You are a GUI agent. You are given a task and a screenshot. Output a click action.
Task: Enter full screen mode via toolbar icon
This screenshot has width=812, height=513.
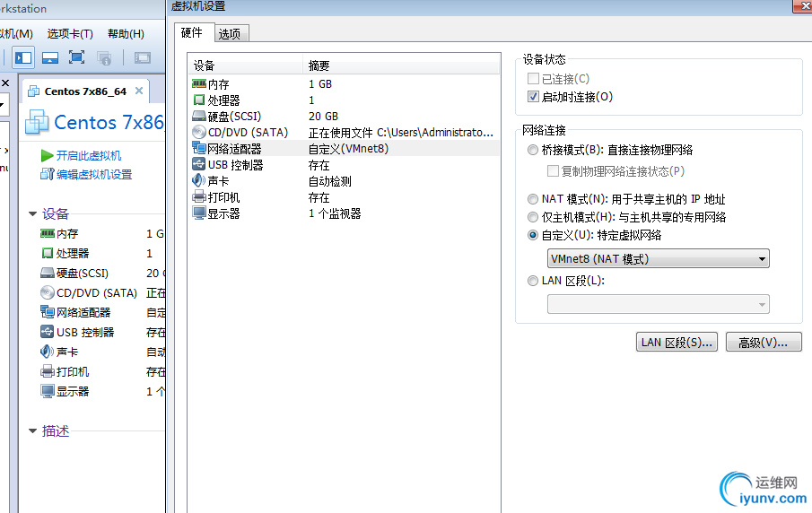(76, 57)
